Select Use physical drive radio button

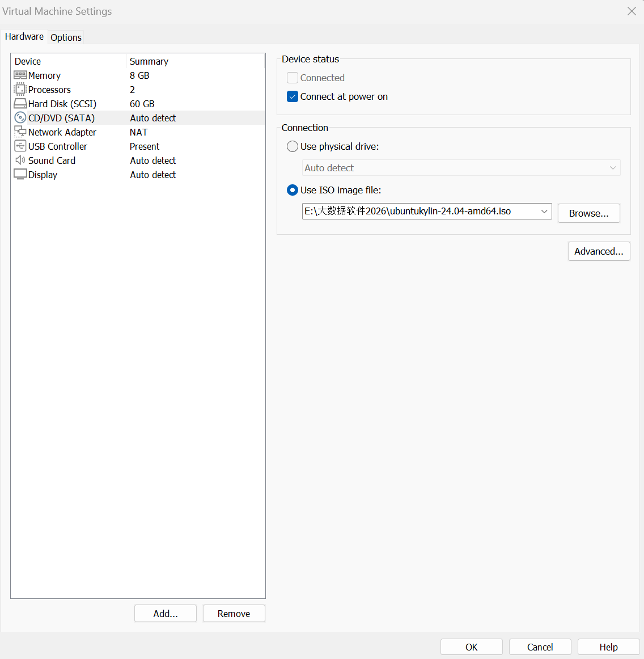click(x=293, y=146)
